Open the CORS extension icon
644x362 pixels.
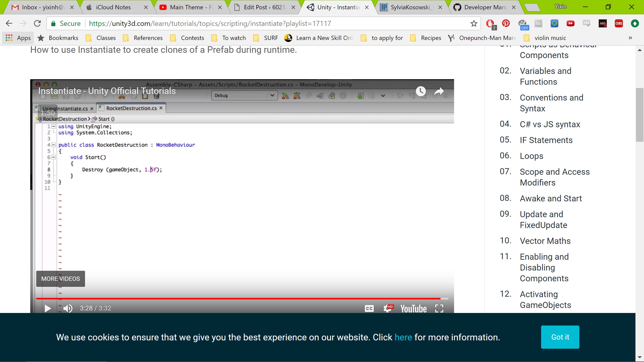(x=619, y=23)
